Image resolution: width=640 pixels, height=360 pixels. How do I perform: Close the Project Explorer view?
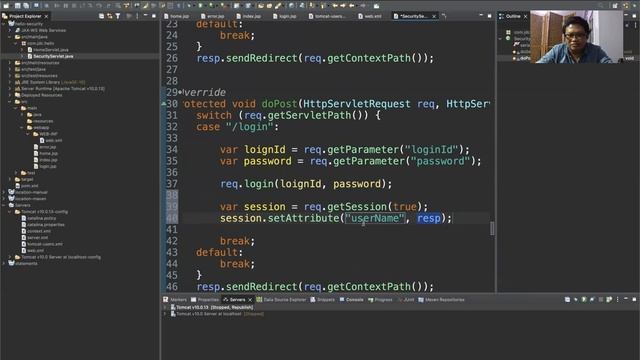point(46,16)
